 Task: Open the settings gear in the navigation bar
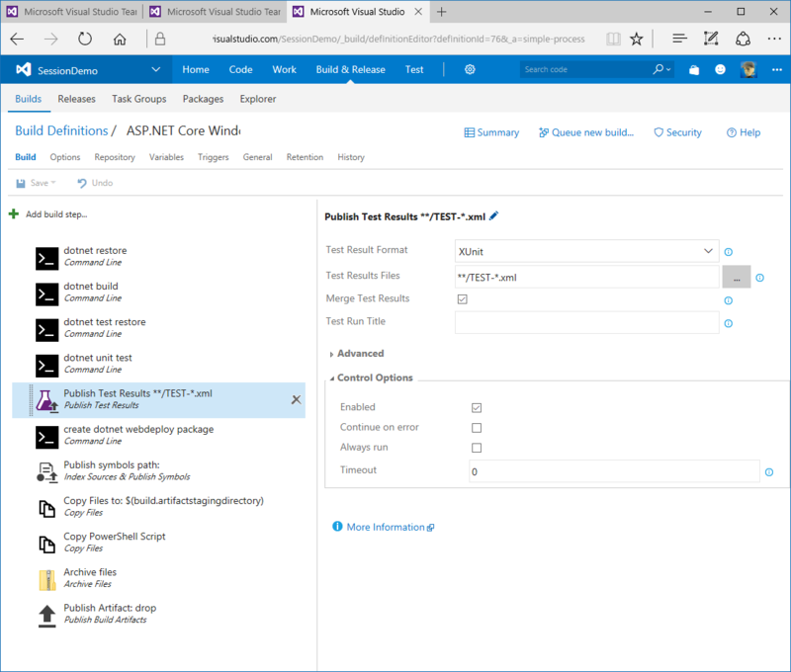click(470, 69)
